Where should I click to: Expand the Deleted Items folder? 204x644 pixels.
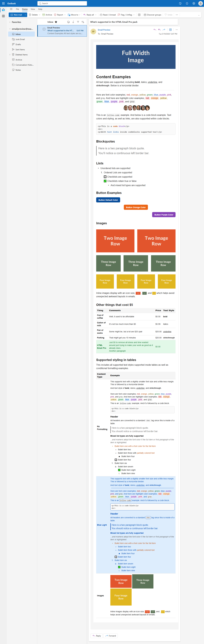tap(10, 55)
